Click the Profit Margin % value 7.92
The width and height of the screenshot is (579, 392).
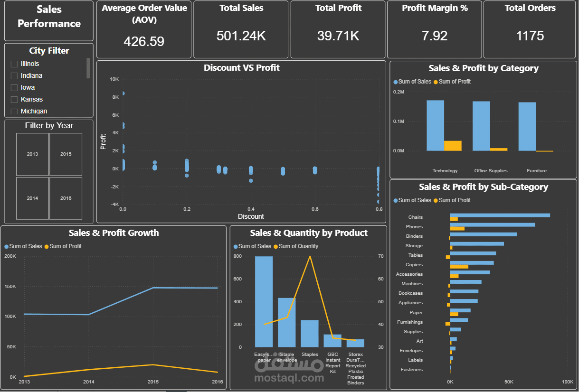pyautogui.click(x=435, y=36)
